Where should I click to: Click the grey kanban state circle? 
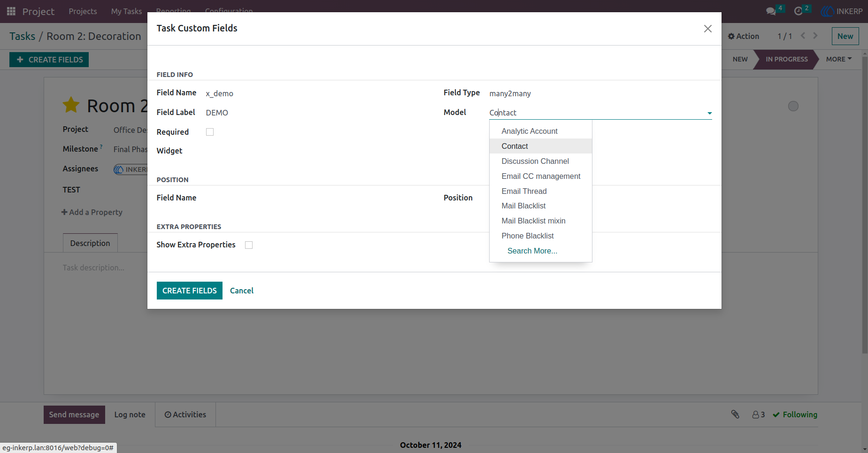pos(793,106)
